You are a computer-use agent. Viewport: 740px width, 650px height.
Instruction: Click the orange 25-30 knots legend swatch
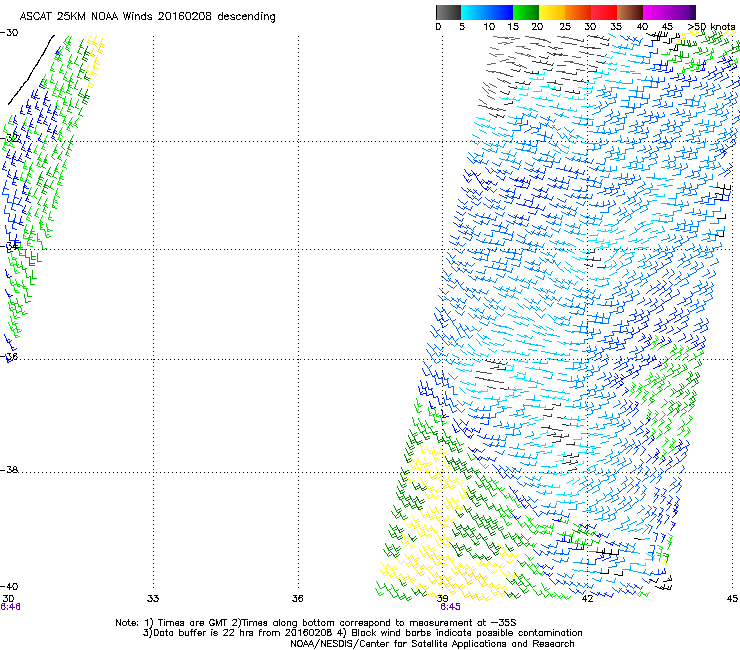[x=578, y=12]
